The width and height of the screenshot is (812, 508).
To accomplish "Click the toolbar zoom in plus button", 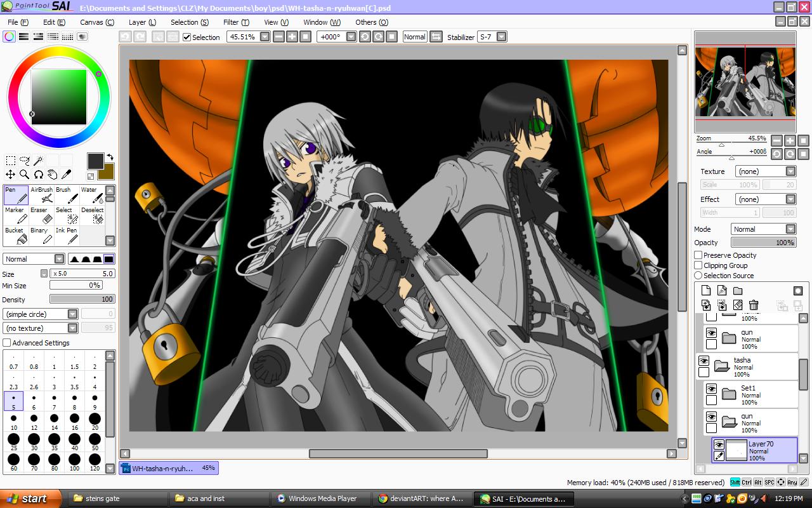I will click(x=292, y=37).
